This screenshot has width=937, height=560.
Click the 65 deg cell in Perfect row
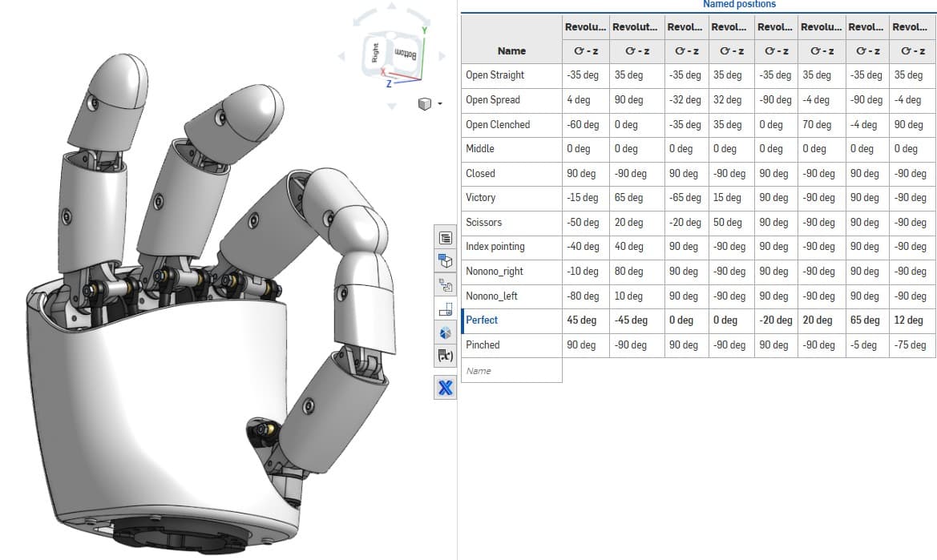pos(867,320)
